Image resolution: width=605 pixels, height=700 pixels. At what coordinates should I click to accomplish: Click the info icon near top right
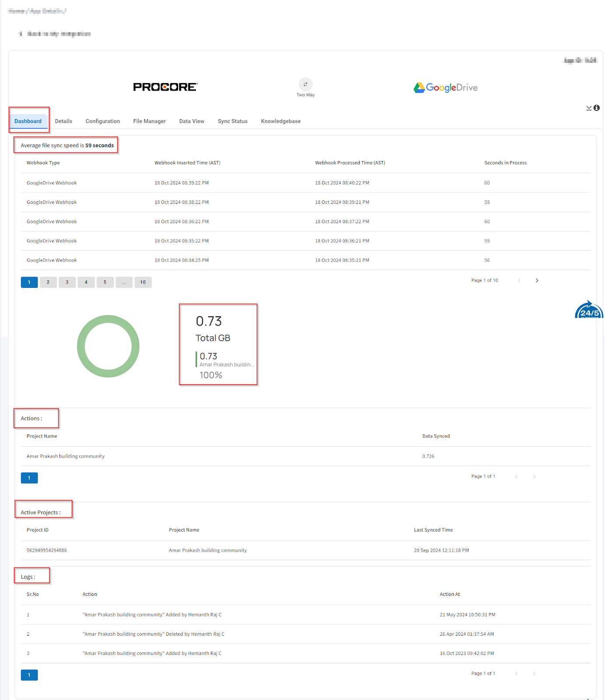(597, 108)
